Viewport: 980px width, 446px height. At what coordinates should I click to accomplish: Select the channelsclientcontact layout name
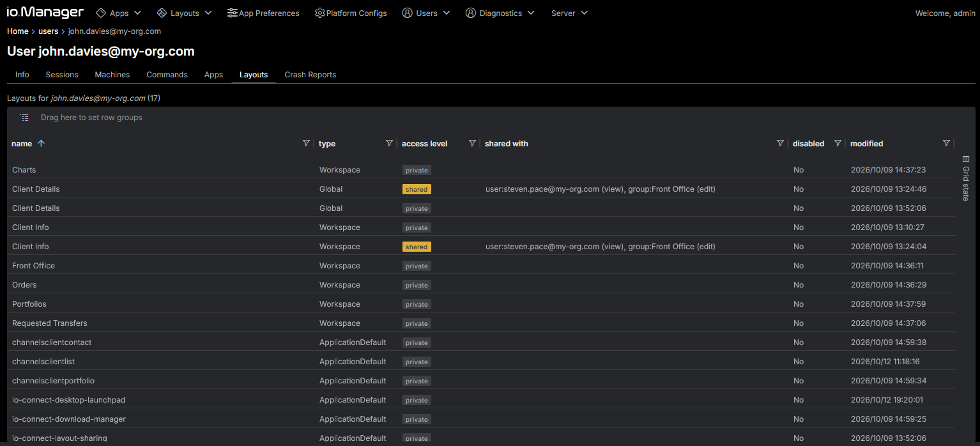tap(52, 342)
